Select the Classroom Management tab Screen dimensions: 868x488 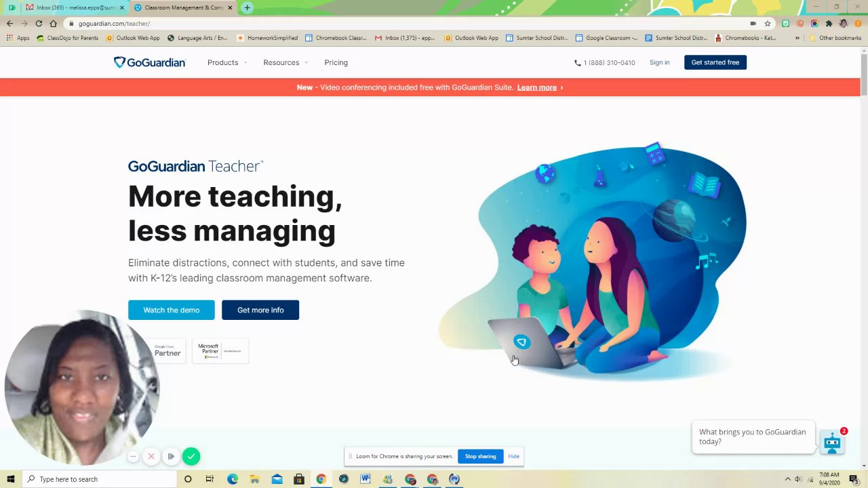pos(180,7)
